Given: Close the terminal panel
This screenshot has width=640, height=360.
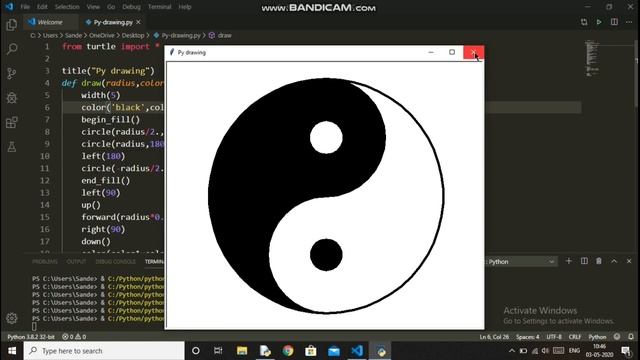Looking at the screenshot, I should pos(629,261).
